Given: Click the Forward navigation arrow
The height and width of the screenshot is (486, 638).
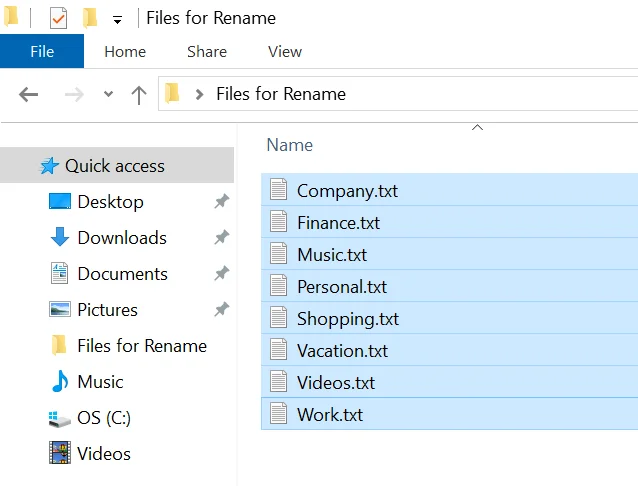Looking at the screenshot, I should [73, 95].
